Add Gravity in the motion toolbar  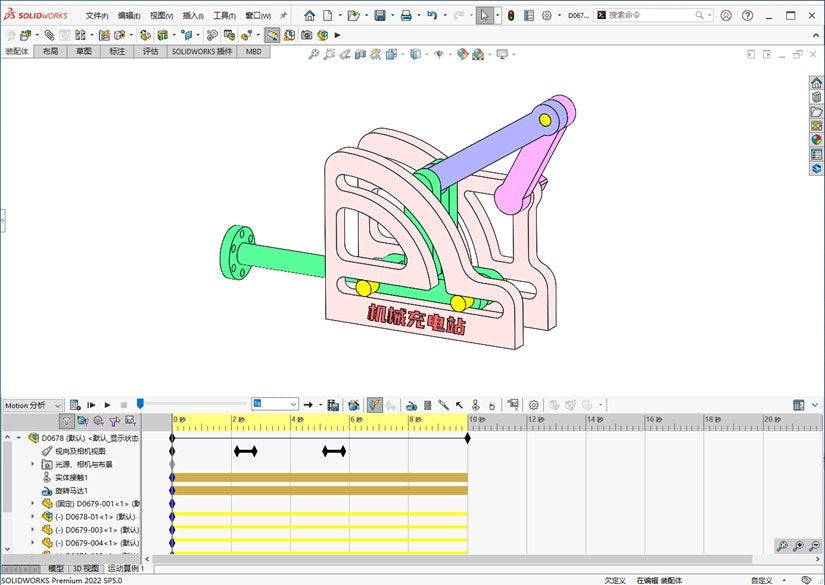[492, 406]
